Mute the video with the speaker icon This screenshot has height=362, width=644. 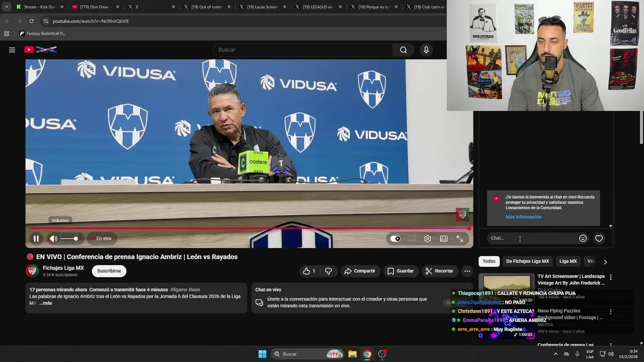click(x=53, y=239)
